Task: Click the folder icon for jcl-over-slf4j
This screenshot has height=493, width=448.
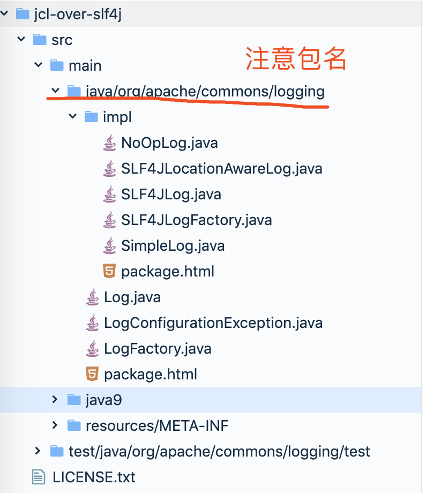Action: pyautogui.click(x=22, y=14)
